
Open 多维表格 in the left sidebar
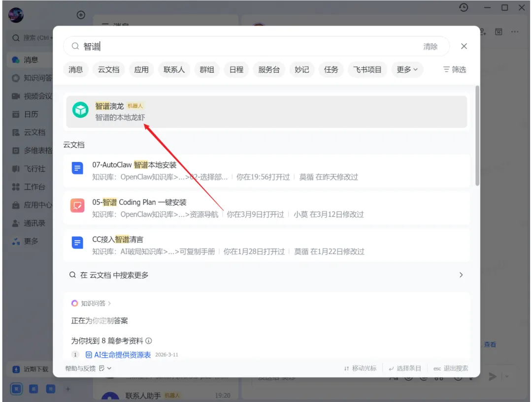30,151
